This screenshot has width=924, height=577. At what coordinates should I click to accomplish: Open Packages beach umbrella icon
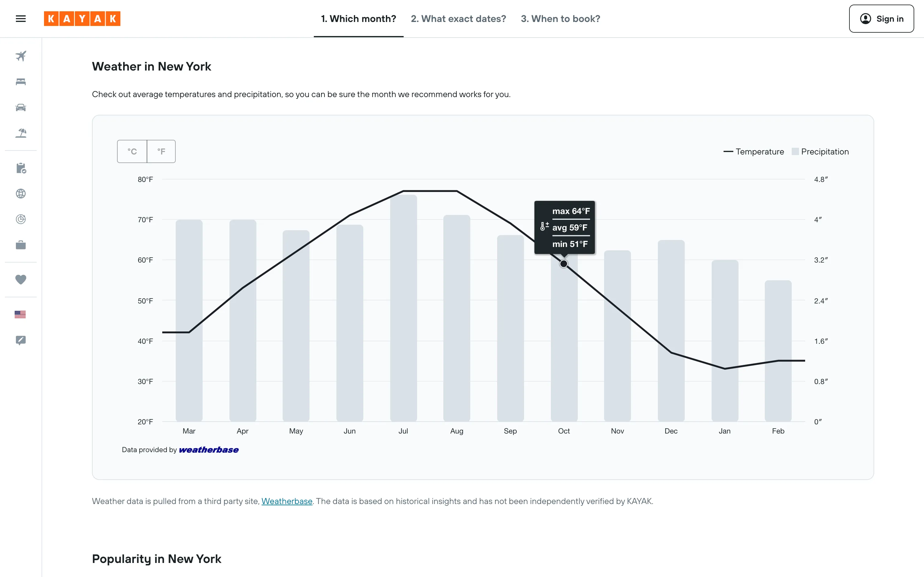20,133
